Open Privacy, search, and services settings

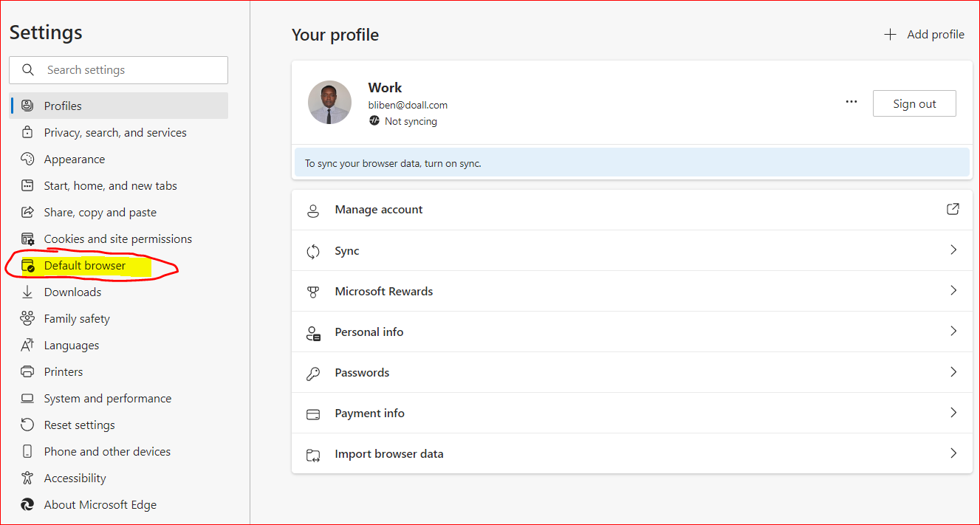tap(114, 133)
